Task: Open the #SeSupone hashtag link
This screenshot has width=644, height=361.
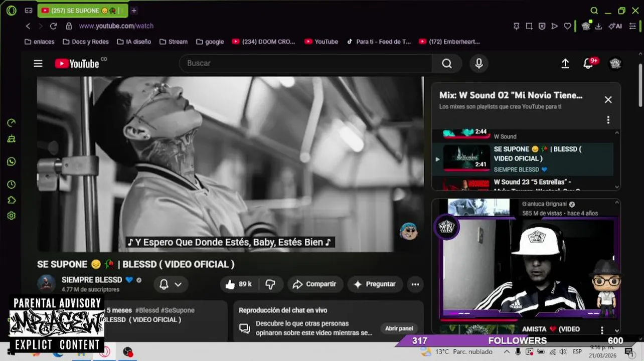Action: [178, 310]
